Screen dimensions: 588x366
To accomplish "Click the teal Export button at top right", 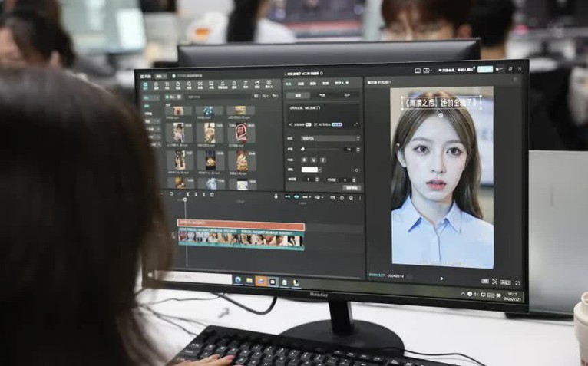I will click(485, 69).
